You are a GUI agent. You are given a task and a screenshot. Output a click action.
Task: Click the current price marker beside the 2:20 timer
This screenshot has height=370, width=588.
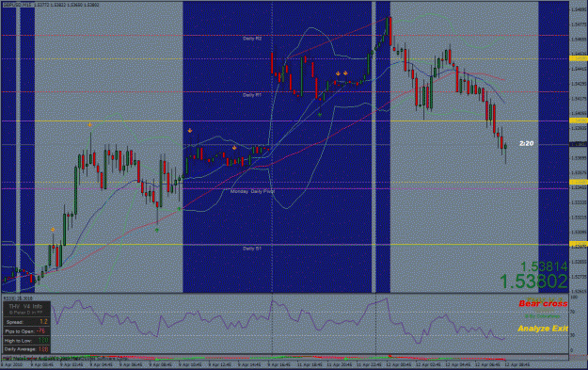pyautogui.click(x=579, y=144)
